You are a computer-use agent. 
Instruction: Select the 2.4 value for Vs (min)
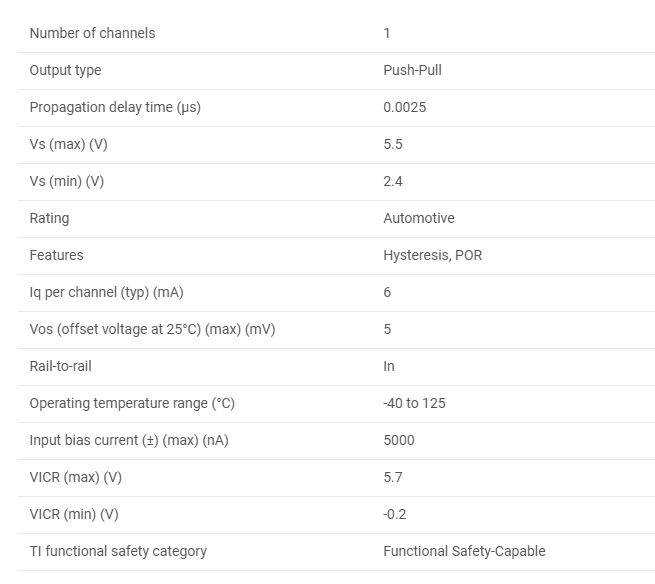pyautogui.click(x=393, y=181)
